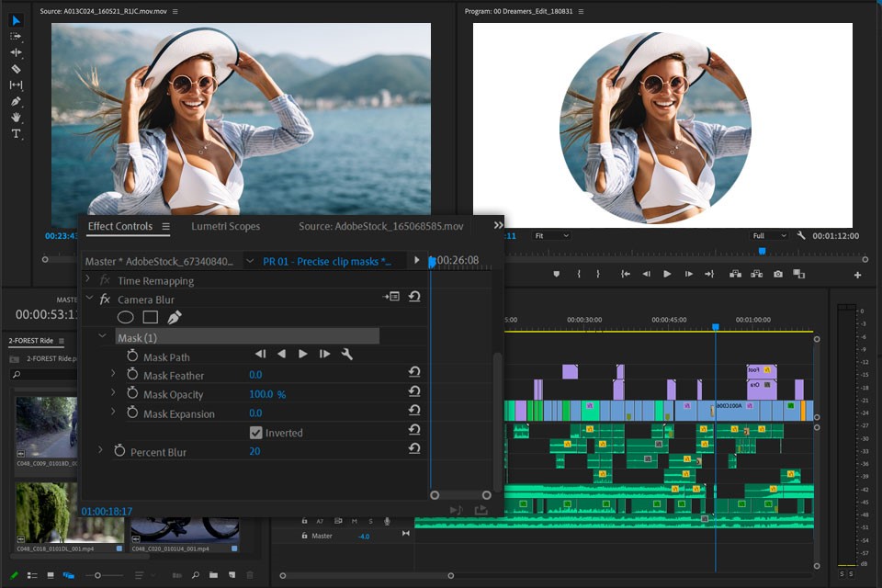Screen dimensions: 882x588
Task: Select the Type tool
Action: (16, 134)
